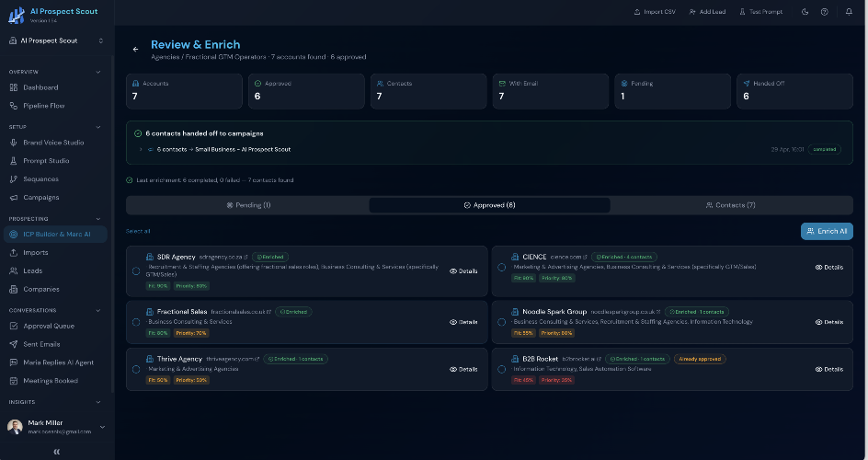Show Details for B2B Rocket
The height and width of the screenshot is (460, 868).
point(828,369)
